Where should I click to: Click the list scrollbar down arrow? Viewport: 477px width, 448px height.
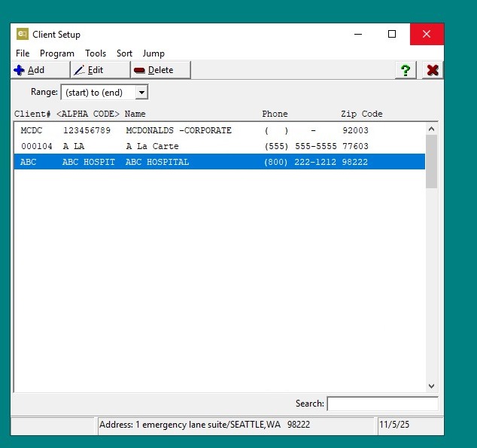[x=431, y=386]
